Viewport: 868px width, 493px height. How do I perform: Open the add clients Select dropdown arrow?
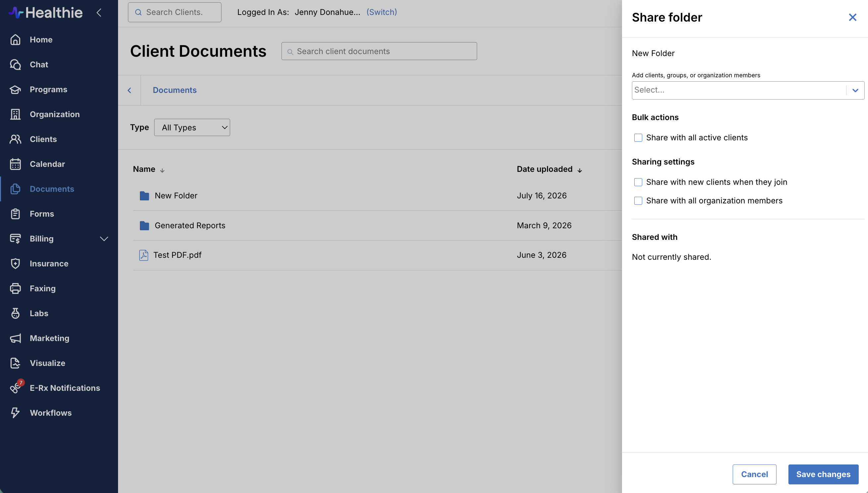855,91
